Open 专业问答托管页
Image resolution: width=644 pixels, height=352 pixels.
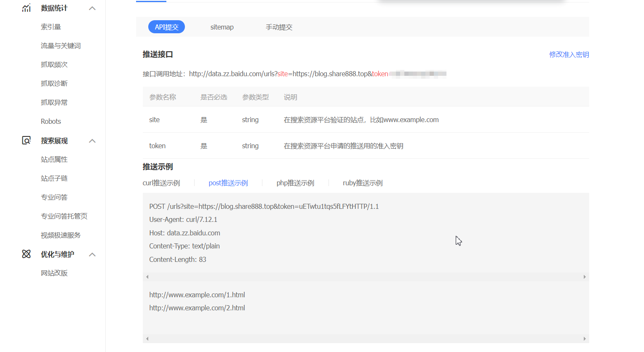click(64, 216)
